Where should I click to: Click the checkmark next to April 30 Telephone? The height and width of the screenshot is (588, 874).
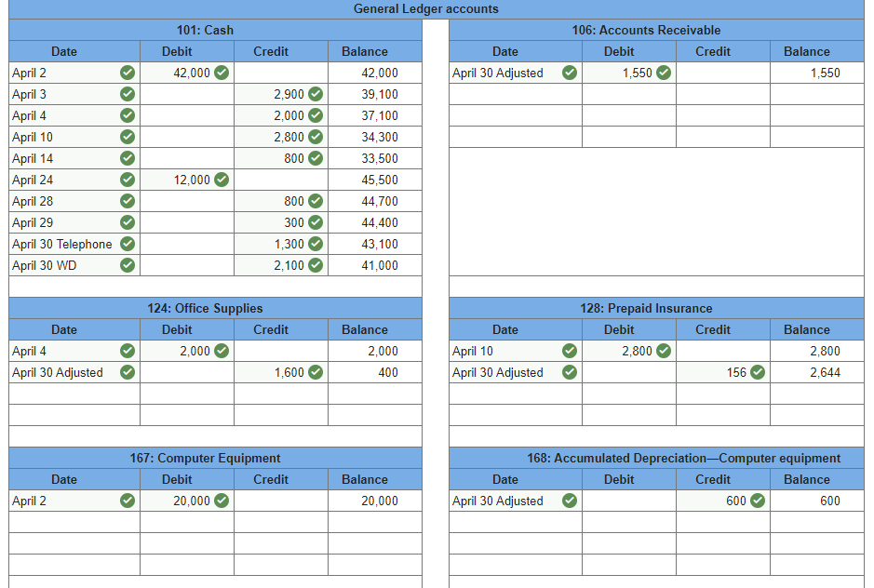pos(127,244)
